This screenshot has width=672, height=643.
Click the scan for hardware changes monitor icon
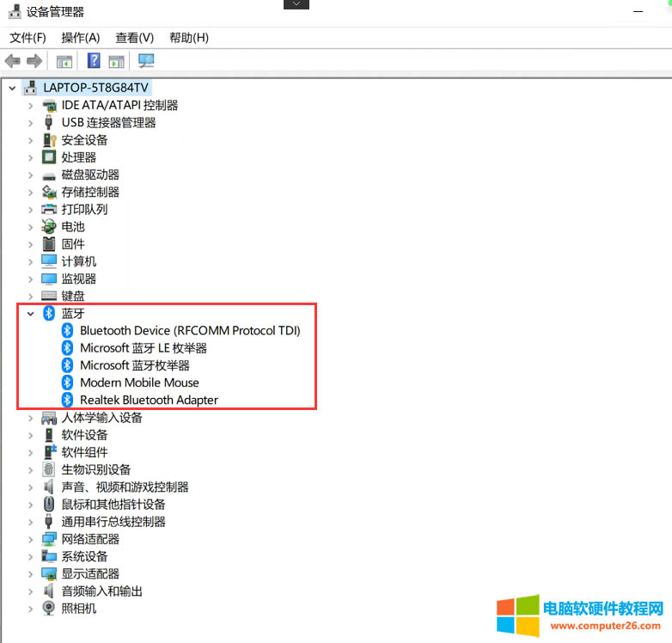[x=146, y=60]
